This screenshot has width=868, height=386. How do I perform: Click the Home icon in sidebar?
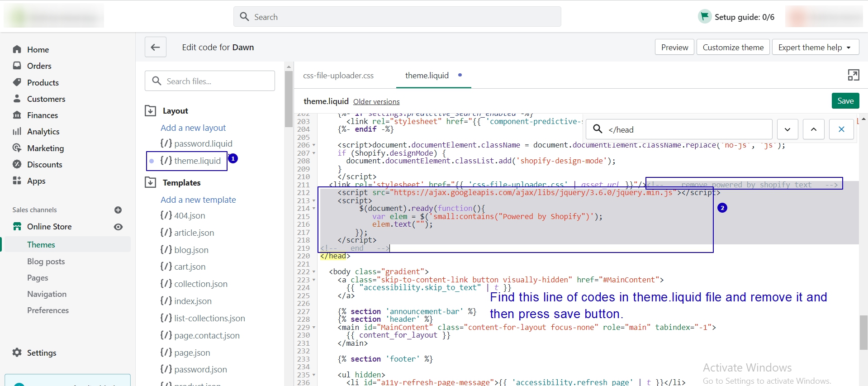pos(17,49)
